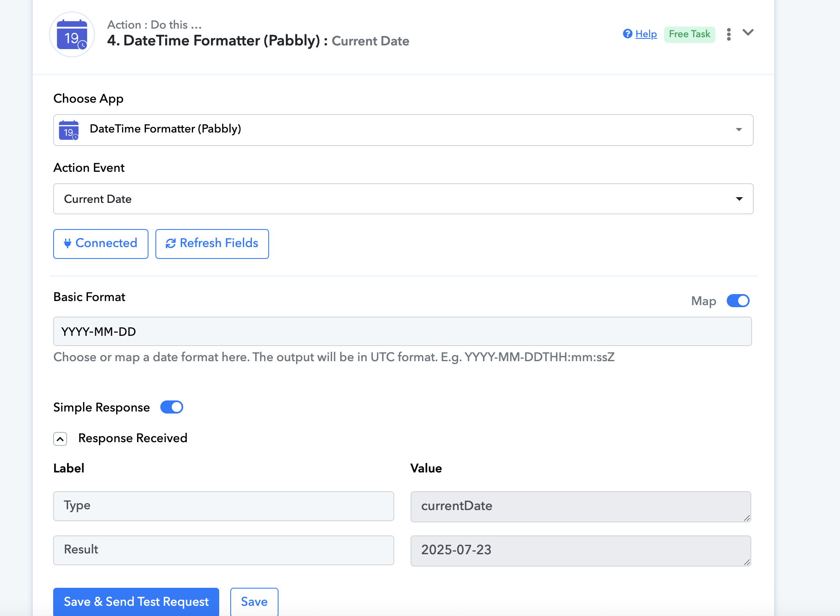Click the resize handle on the 2025-07-23 field
This screenshot has height=616, width=840.
[747, 562]
